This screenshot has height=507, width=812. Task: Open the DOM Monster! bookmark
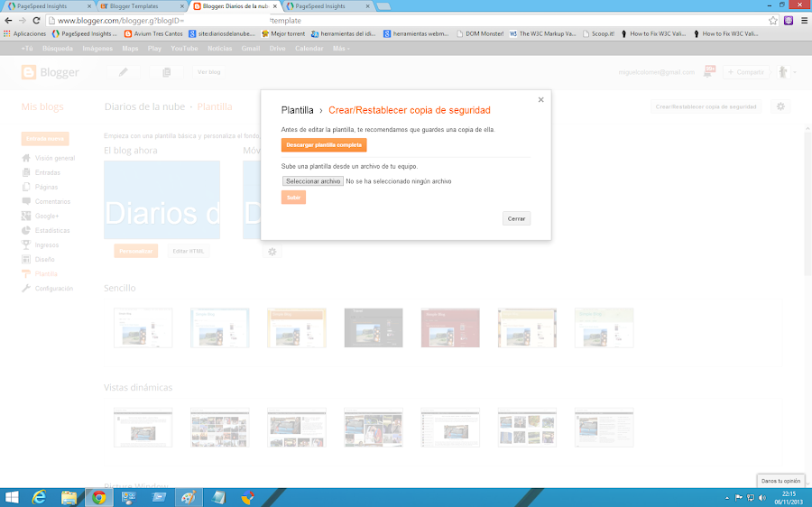pyautogui.click(x=480, y=33)
